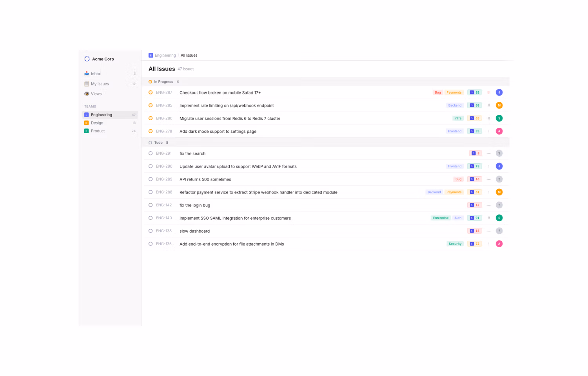Open issue Implement SSO SAML integration
Image resolution: width=588 pixels, height=376 pixels.
point(235,218)
